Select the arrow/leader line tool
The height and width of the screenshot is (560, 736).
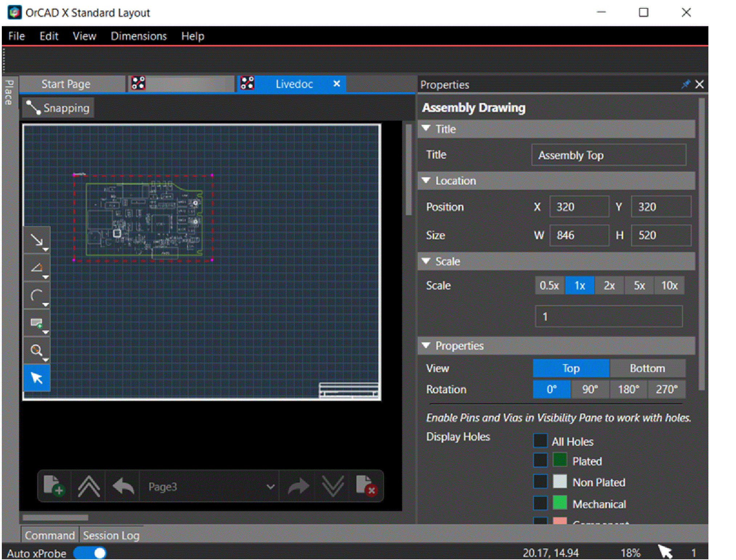[x=36, y=240]
